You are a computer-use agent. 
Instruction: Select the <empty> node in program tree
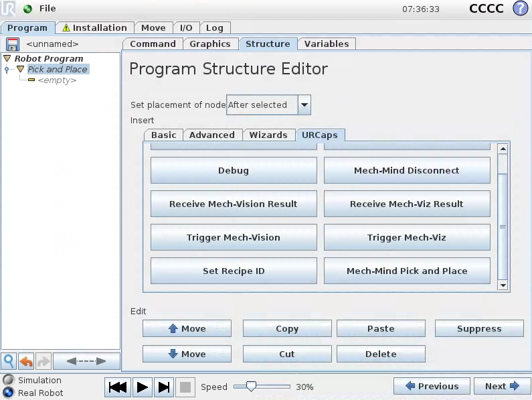[x=57, y=80]
